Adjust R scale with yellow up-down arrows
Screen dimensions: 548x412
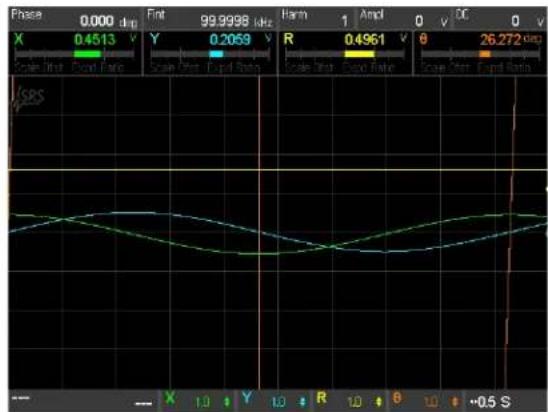(378, 402)
